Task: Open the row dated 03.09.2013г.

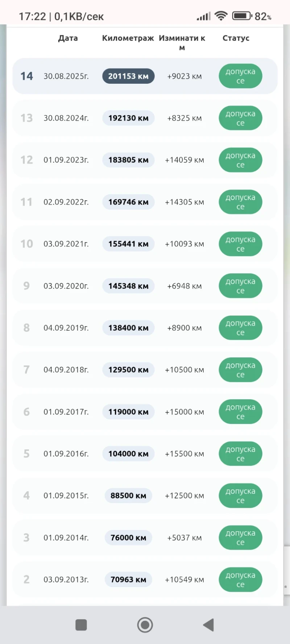Action: (66, 579)
